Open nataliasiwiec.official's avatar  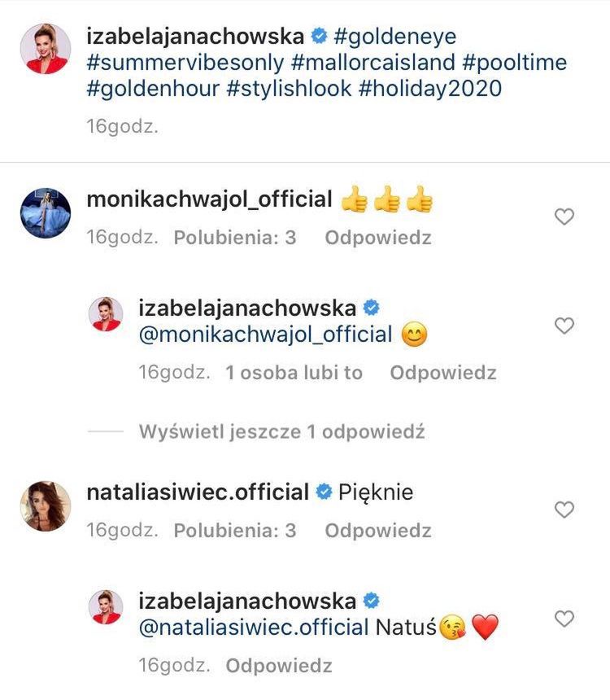[x=45, y=505]
